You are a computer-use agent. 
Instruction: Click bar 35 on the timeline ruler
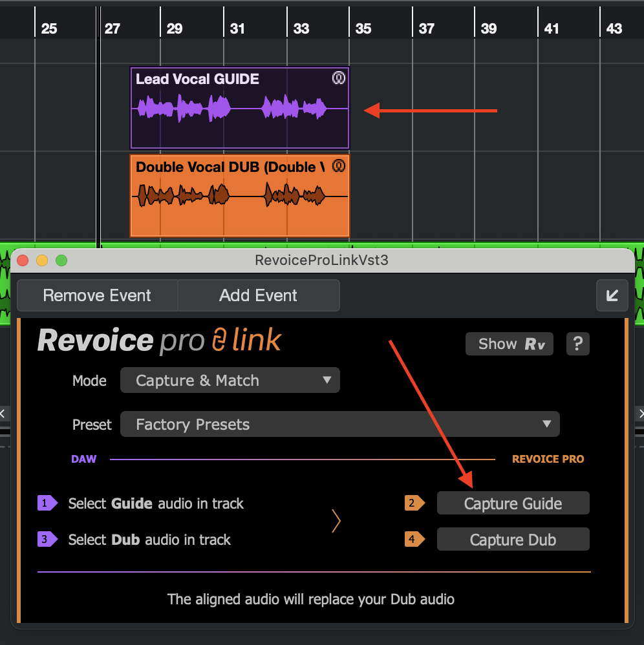[x=363, y=28]
